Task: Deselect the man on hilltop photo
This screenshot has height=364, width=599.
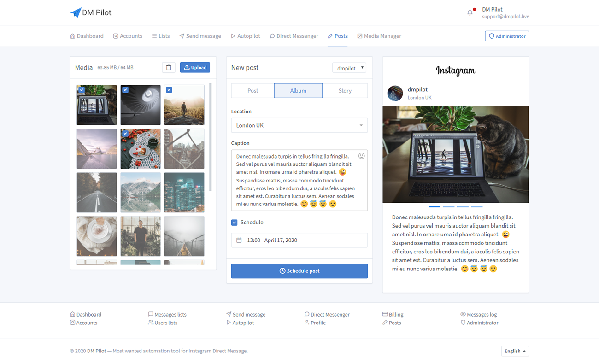Action: tap(184, 105)
